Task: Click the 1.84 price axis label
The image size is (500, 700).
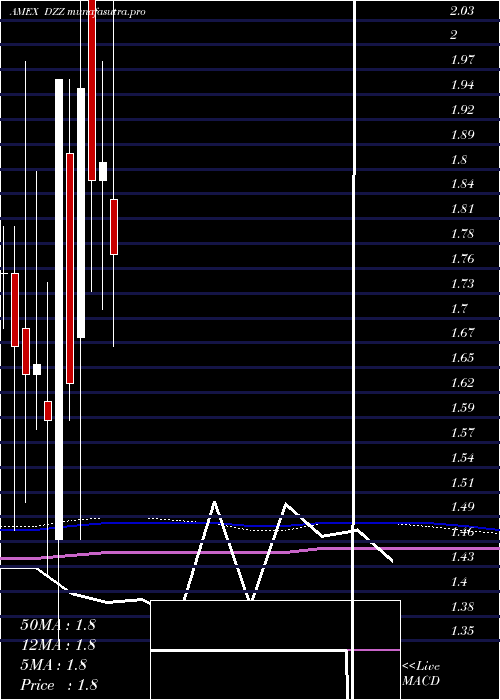Action: [462, 184]
